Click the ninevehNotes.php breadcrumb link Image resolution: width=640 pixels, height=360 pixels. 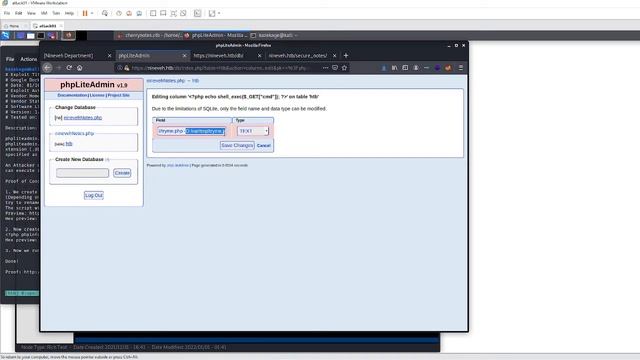[166, 81]
